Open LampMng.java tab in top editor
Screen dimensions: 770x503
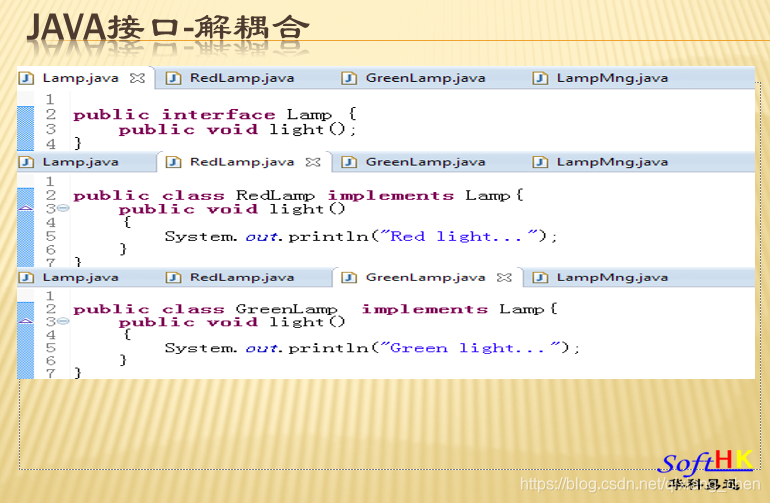click(612, 78)
